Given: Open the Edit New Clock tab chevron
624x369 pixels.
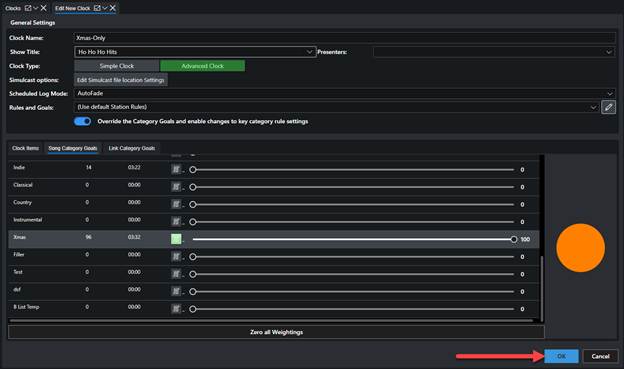Looking at the screenshot, I should [x=105, y=8].
